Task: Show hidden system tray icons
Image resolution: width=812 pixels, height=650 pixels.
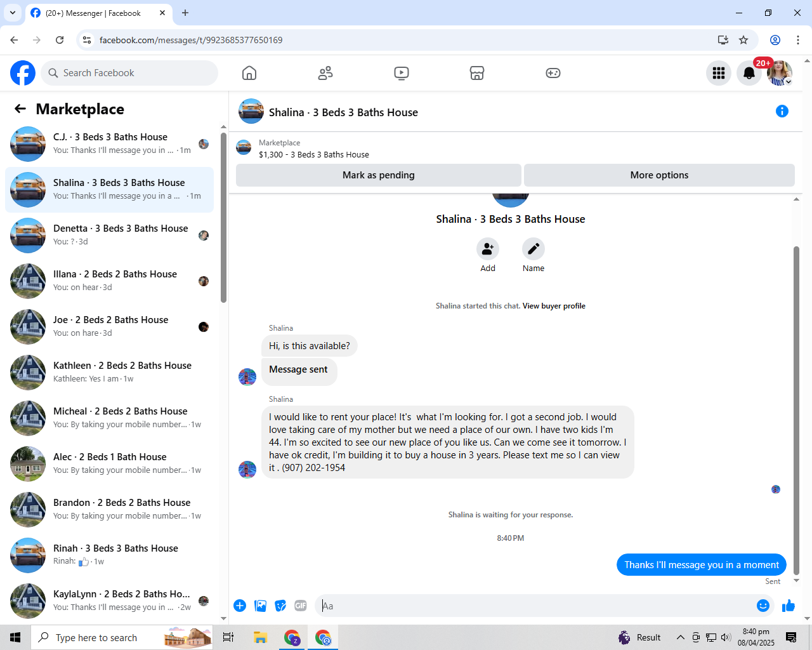Action: coord(680,637)
